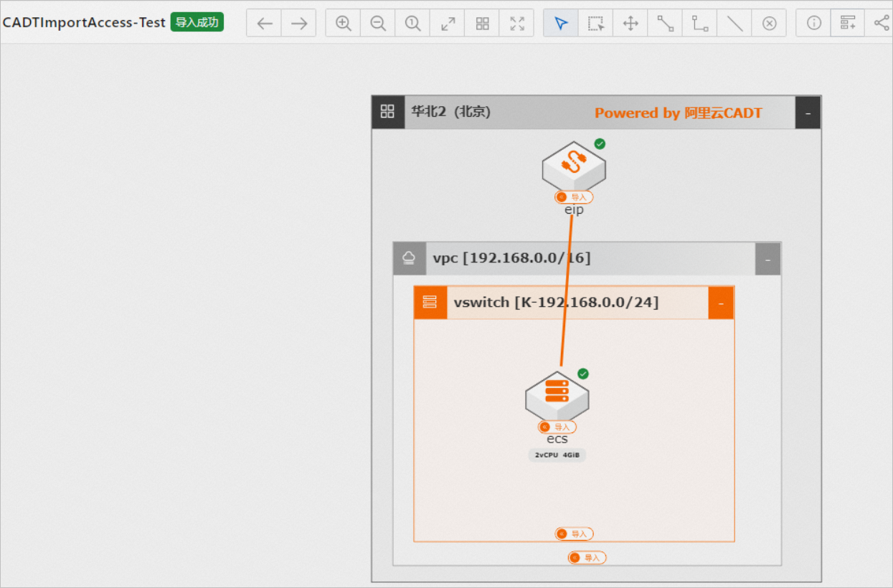Image resolution: width=893 pixels, height=588 pixels.
Task: Zoom out with the magnifier-minus icon
Action: tap(378, 23)
